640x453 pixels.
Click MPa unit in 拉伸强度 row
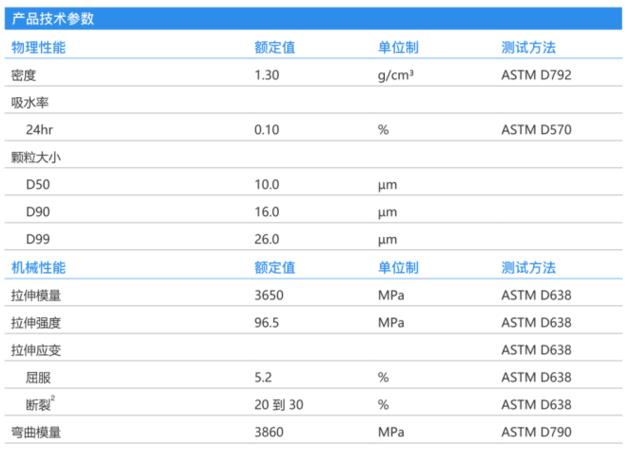pyautogui.click(x=391, y=322)
